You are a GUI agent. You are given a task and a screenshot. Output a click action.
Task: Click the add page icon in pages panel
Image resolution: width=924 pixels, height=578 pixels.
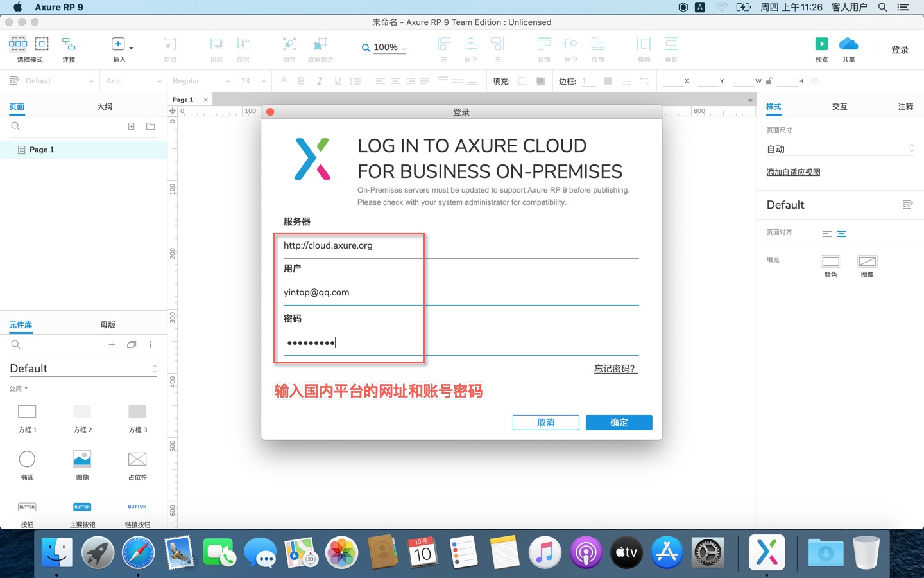pos(132,127)
